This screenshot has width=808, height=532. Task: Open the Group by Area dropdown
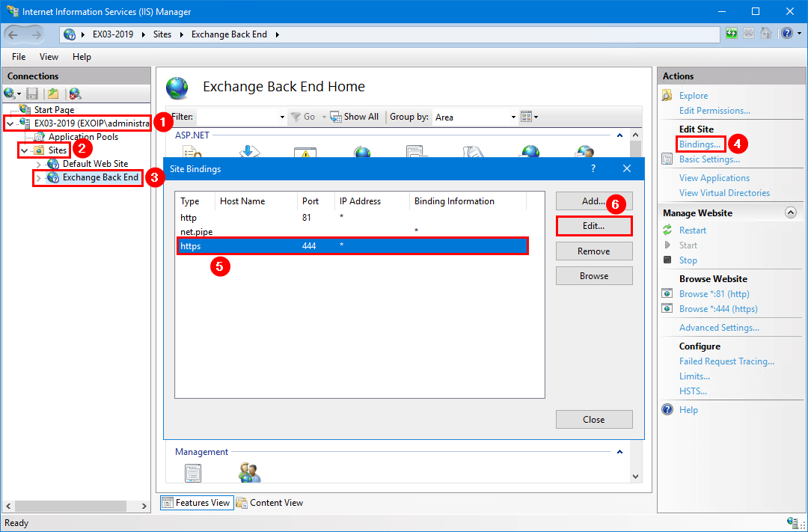513,117
